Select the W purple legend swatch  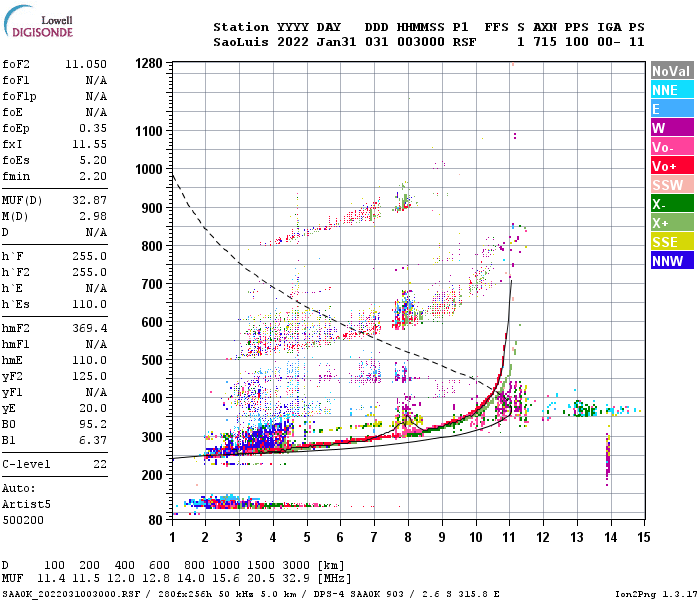point(672,128)
